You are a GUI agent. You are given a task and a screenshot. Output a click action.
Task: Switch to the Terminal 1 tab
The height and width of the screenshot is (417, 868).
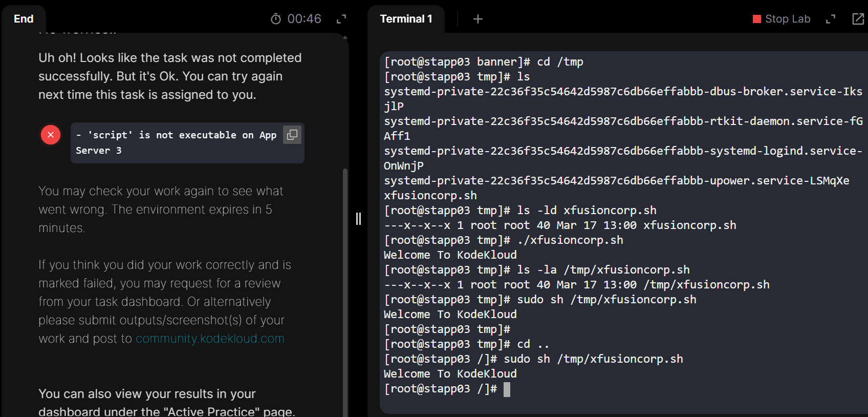pyautogui.click(x=406, y=19)
